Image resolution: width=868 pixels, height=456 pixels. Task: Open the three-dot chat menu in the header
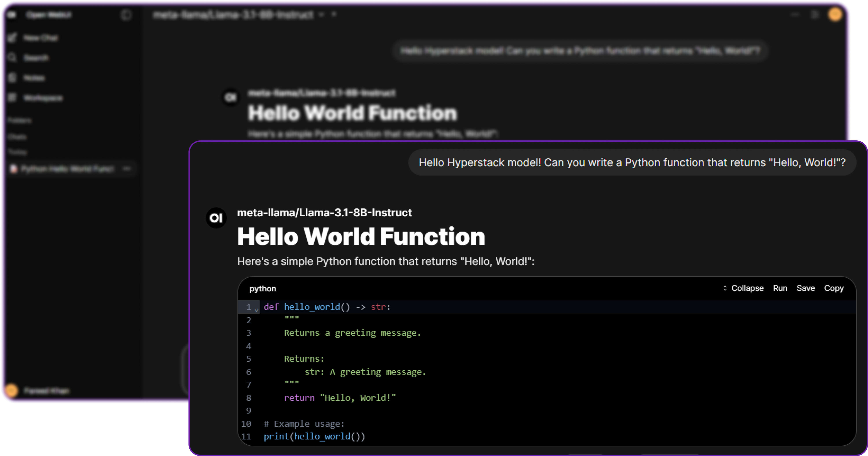click(x=795, y=15)
